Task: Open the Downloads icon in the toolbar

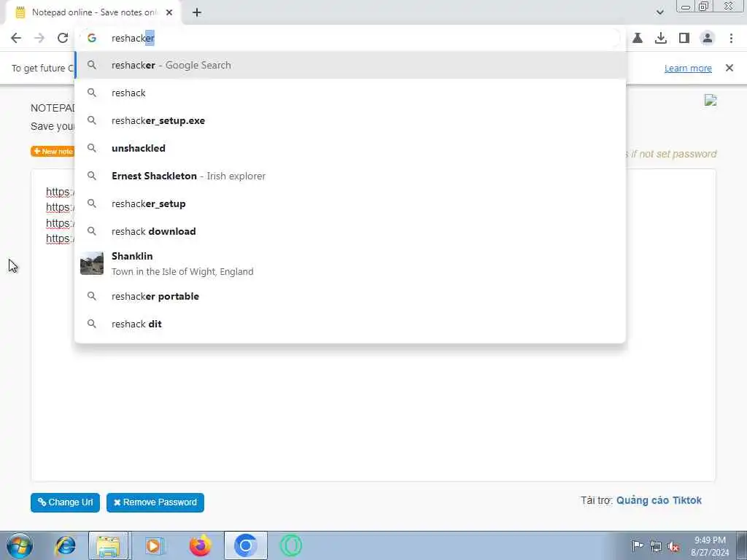Action: pyautogui.click(x=661, y=38)
